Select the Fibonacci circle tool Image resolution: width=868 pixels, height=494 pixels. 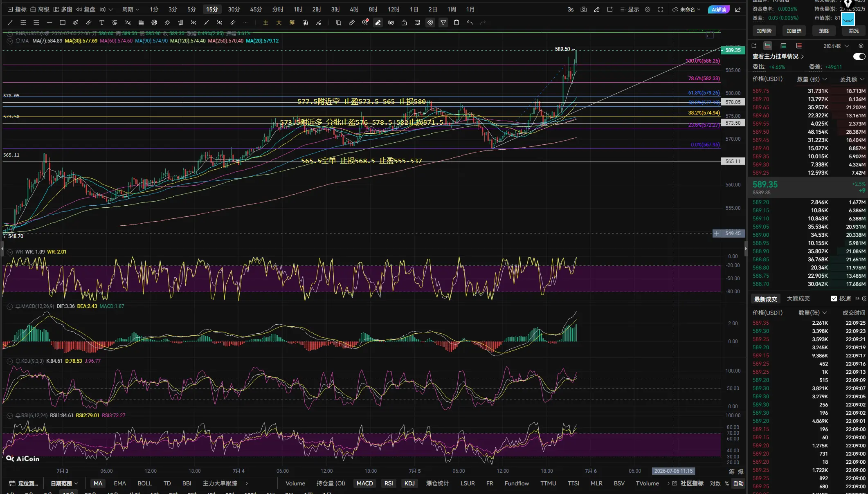coord(154,22)
